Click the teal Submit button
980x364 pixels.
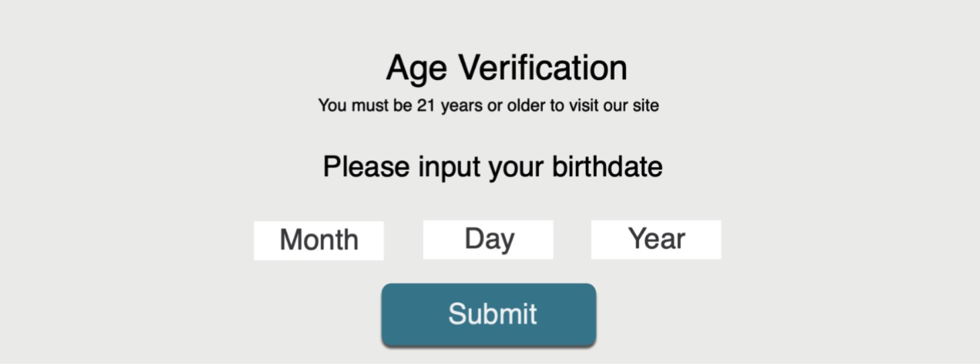(489, 314)
